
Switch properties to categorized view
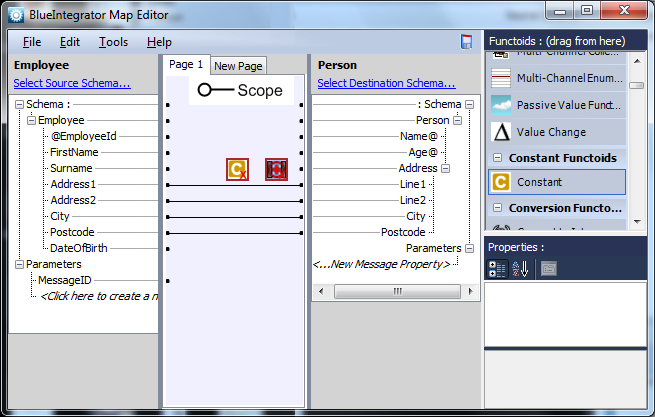(x=498, y=269)
